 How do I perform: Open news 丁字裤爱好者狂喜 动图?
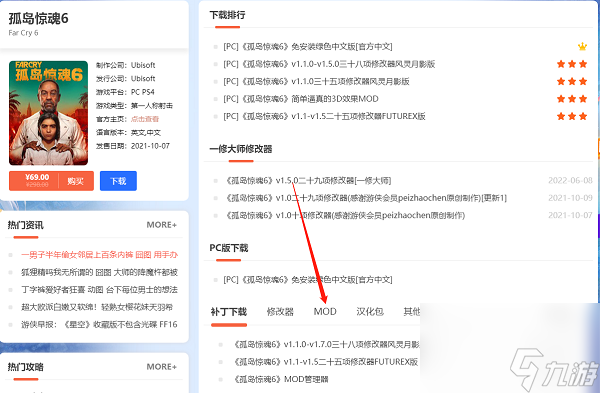[99, 290]
